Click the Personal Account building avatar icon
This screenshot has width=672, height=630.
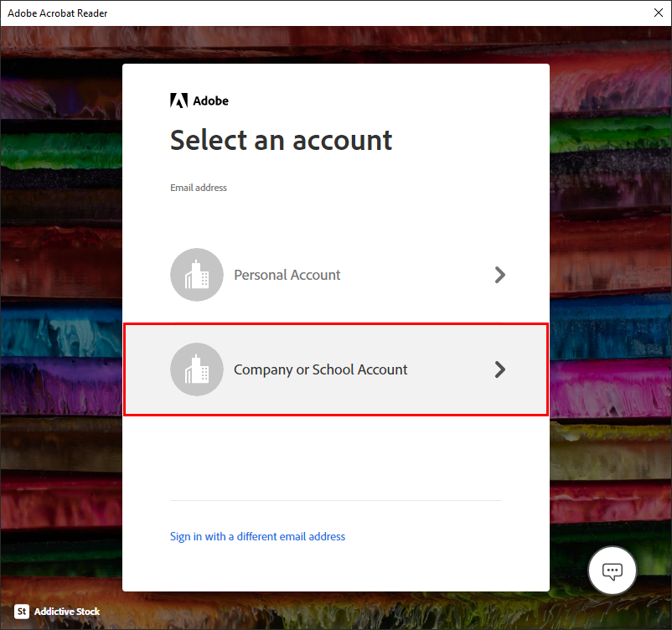(x=197, y=275)
